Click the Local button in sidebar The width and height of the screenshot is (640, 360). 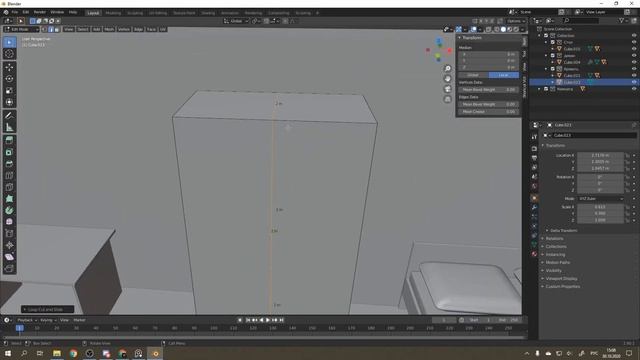pyautogui.click(x=504, y=75)
